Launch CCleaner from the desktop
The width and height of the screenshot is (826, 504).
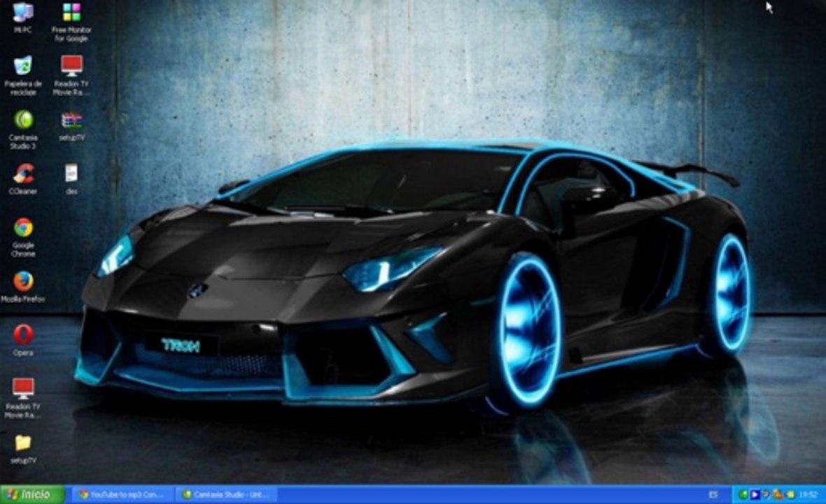pos(22,179)
